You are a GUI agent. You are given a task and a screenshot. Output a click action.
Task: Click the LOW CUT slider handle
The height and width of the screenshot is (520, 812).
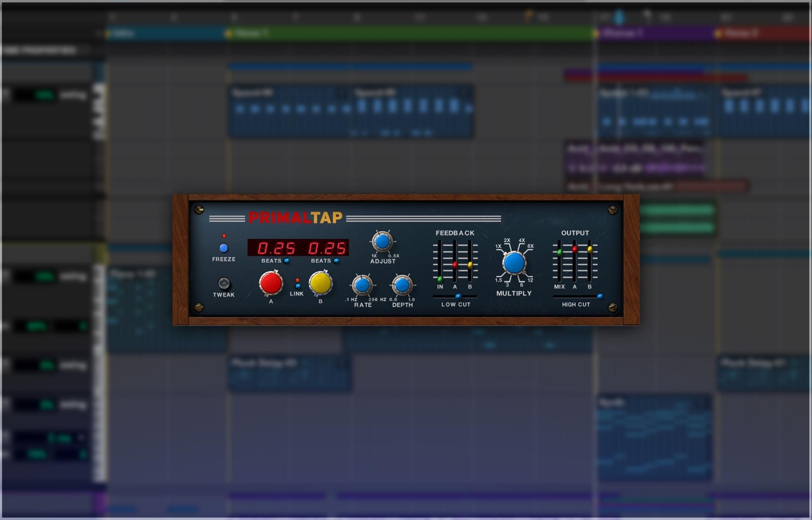click(x=458, y=296)
